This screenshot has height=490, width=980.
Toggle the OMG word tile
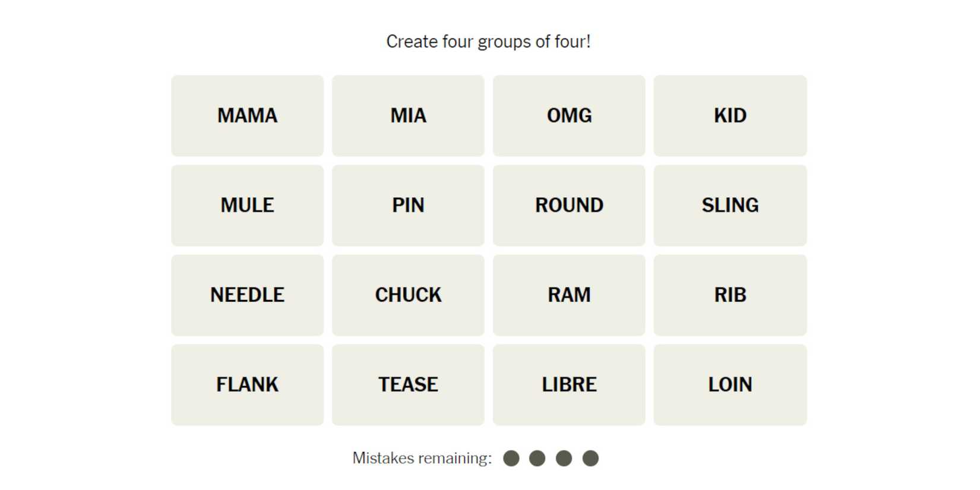569,116
